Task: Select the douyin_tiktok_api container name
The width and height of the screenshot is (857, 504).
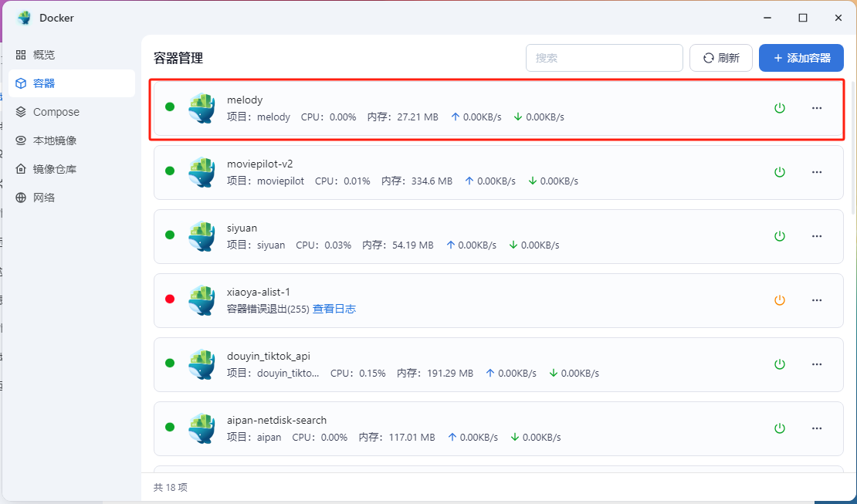Action: (x=269, y=356)
